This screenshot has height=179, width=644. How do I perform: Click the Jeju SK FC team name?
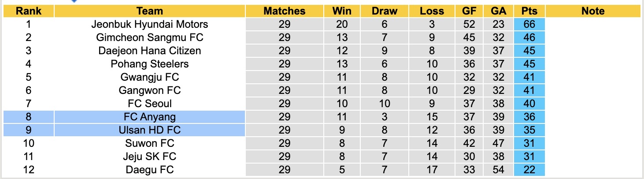[150, 157]
